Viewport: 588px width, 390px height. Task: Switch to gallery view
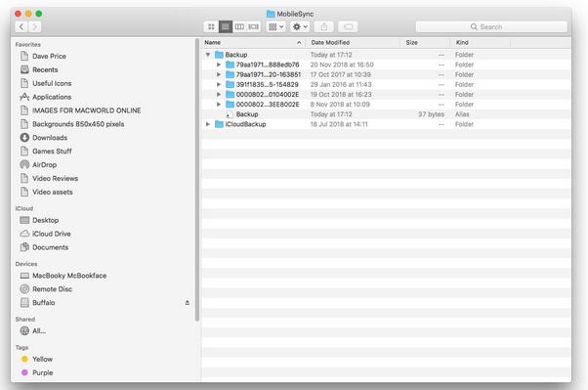point(254,26)
